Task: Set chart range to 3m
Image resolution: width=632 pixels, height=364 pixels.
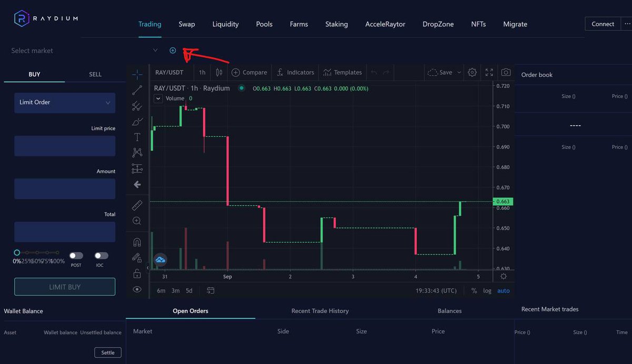Action: pos(175,290)
